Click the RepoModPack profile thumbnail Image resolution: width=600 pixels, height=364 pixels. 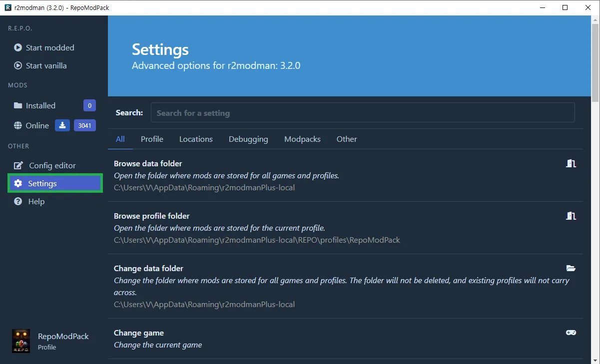click(20, 342)
